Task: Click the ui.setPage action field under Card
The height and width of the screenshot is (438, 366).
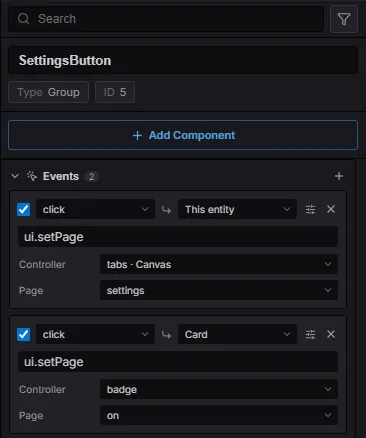Action: (x=178, y=362)
